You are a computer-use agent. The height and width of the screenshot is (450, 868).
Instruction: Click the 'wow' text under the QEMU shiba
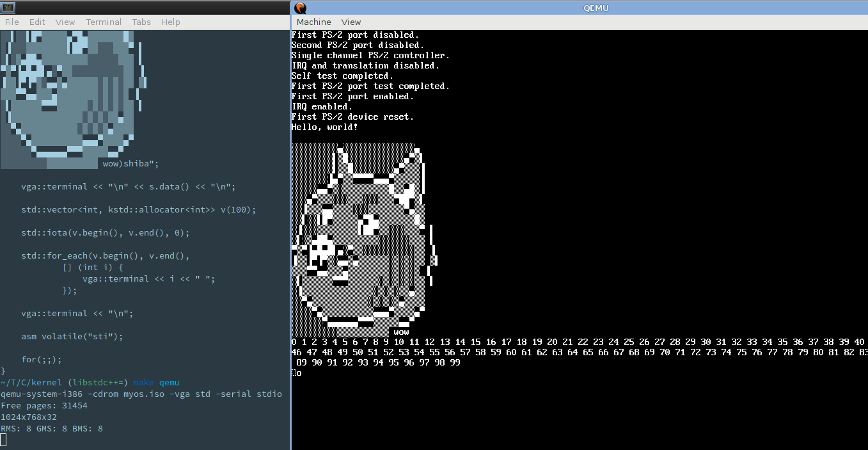tap(401, 332)
